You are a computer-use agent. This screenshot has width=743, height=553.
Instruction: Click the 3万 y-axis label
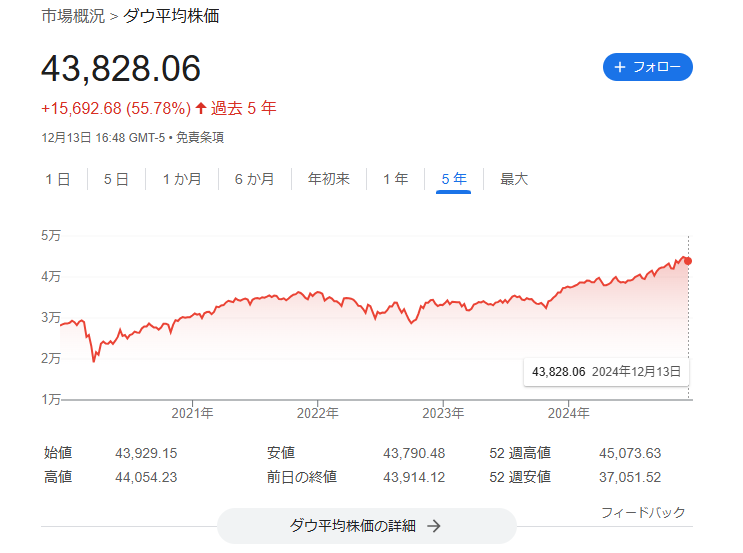pos(51,317)
